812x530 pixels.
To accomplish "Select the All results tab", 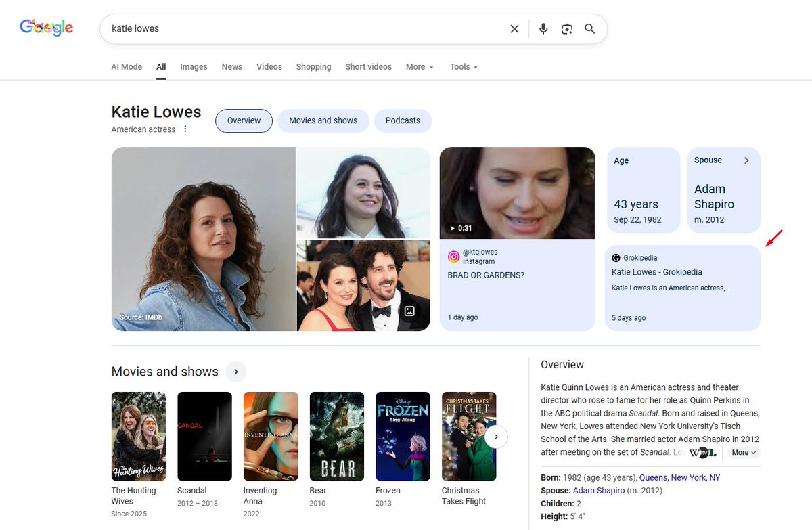I will pyautogui.click(x=161, y=67).
